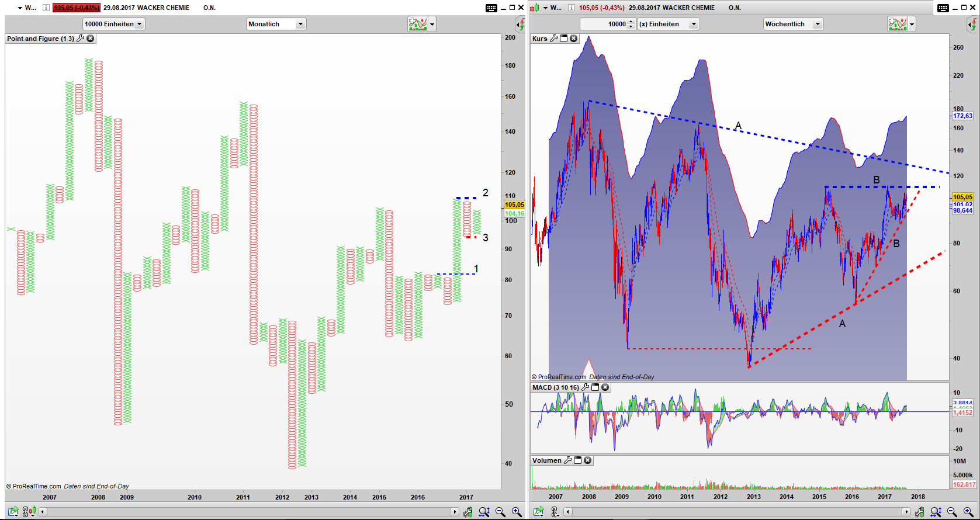Zoom out on left chart
Viewport: 980px width, 520px height.
click(x=500, y=512)
